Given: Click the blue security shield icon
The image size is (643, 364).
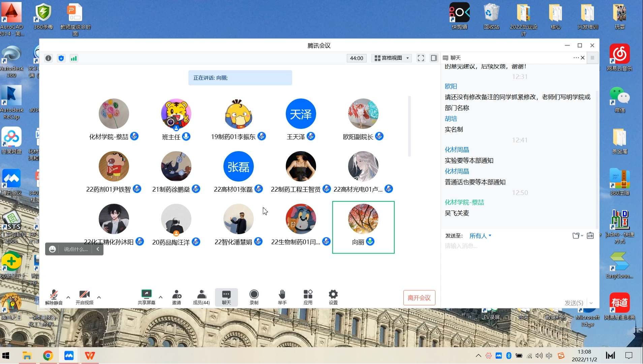Looking at the screenshot, I should (x=61, y=58).
